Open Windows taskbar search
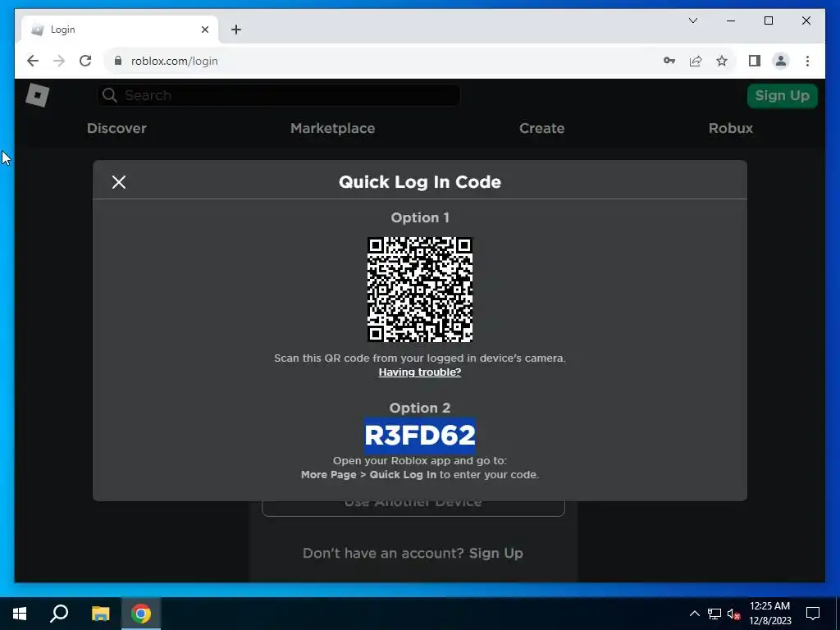 (59, 614)
